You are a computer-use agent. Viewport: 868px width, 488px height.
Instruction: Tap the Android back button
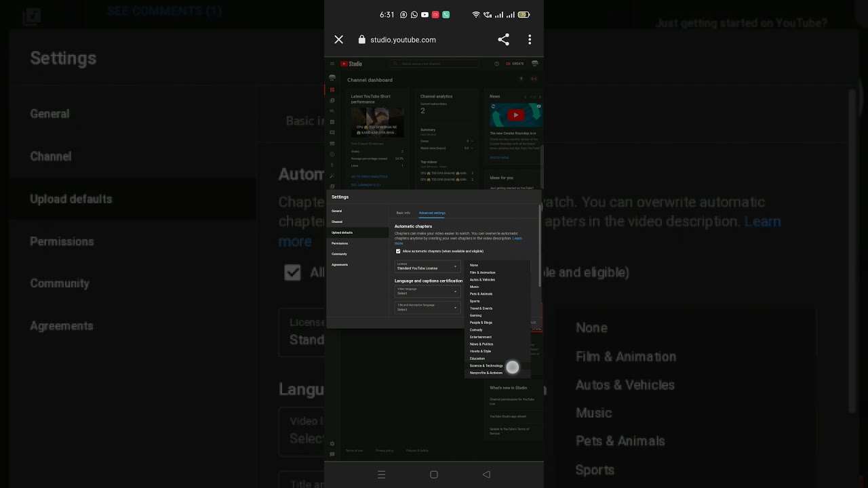(486, 474)
